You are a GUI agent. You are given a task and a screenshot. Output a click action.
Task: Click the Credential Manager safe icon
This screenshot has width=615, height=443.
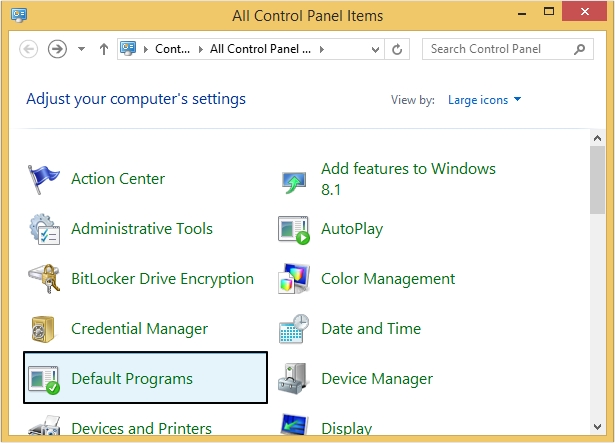click(43, 329)
